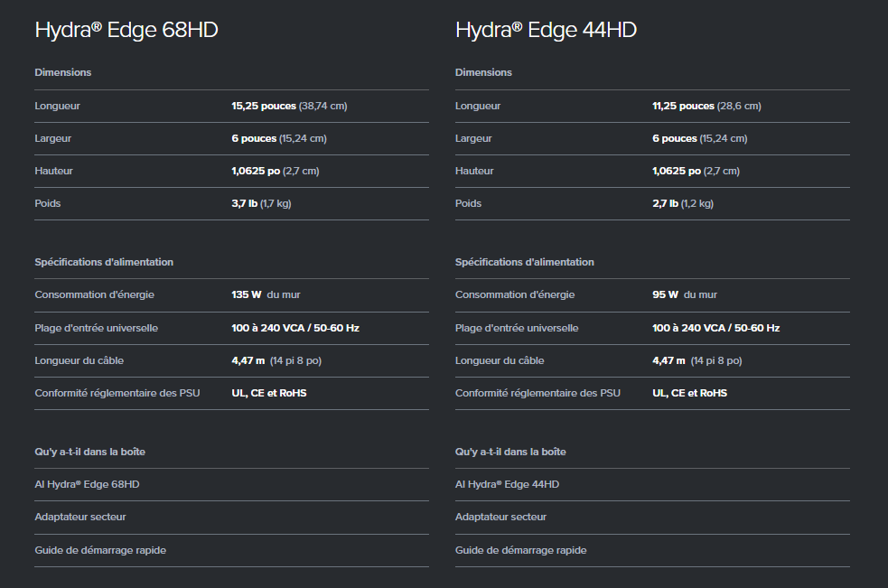Select "Conformité réglementaire des PSU" for the 68HD
888x588 pixels.
click(117, 393)
